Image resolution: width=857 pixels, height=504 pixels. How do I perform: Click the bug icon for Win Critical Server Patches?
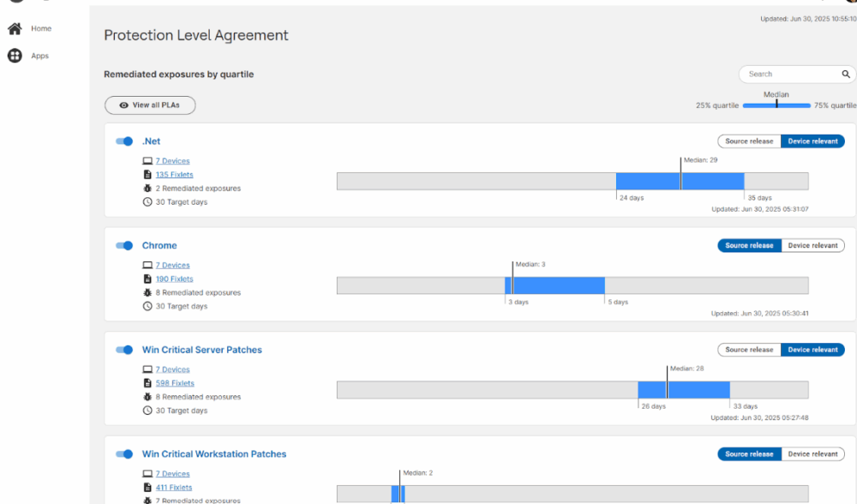point(147,398)
